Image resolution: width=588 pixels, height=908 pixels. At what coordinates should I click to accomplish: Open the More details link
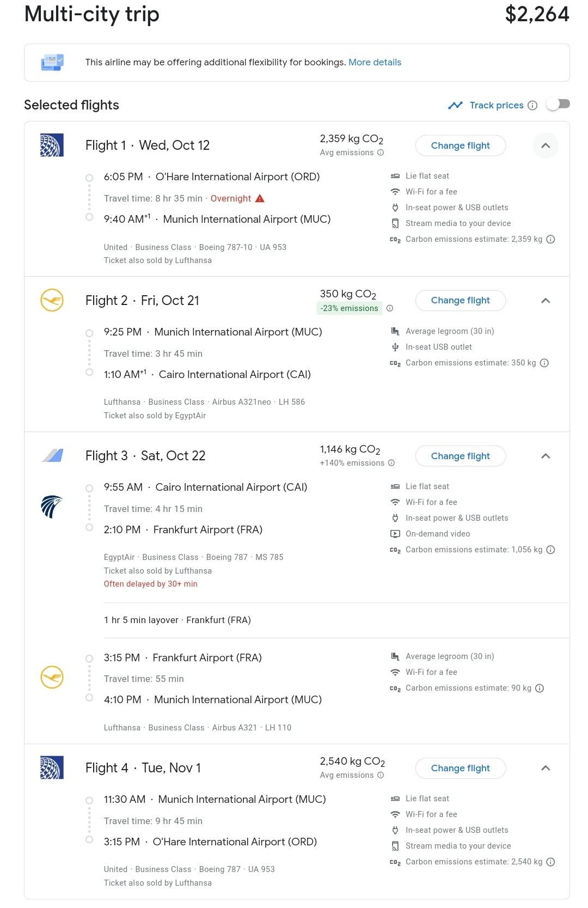[x=375, y=62]
